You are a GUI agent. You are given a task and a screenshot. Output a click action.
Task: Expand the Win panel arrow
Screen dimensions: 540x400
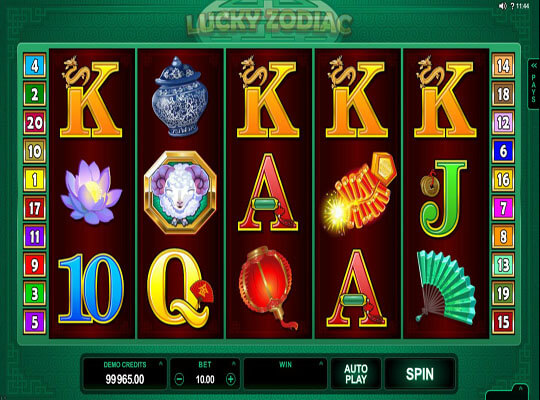tap(321, 363)
